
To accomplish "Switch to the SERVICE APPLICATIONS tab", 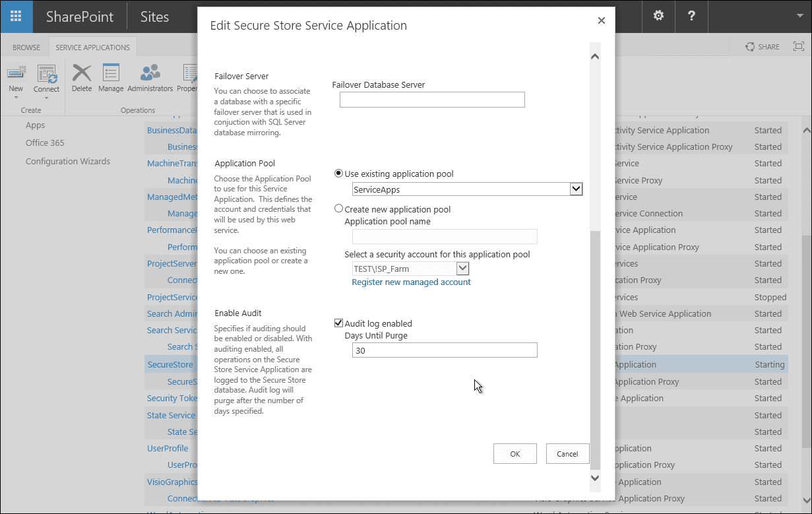I will [92, 47].
